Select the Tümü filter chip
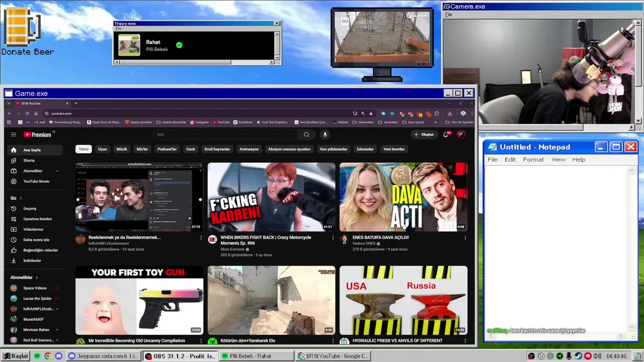The image size is (644, 362). [x=84, y=149]
